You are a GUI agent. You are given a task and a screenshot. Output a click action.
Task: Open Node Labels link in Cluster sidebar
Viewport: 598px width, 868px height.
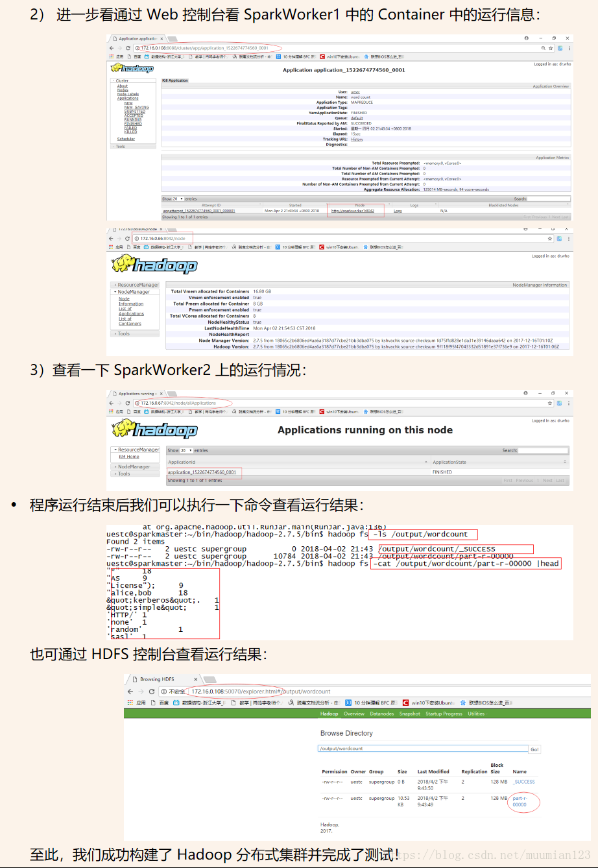click(x=128, y=94)
